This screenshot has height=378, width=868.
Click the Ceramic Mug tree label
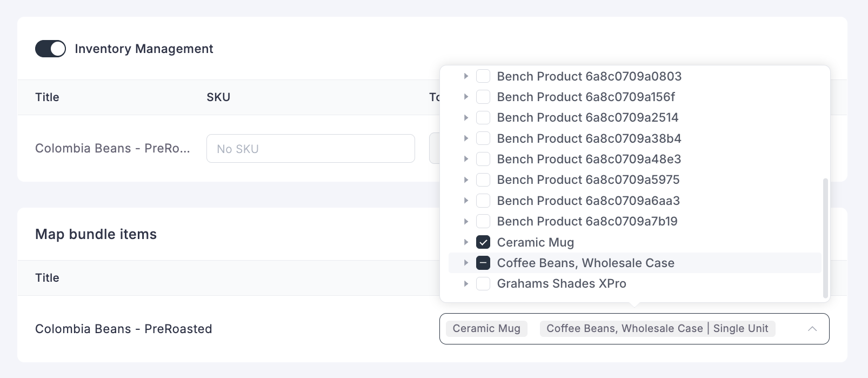(x=535, y=242)
